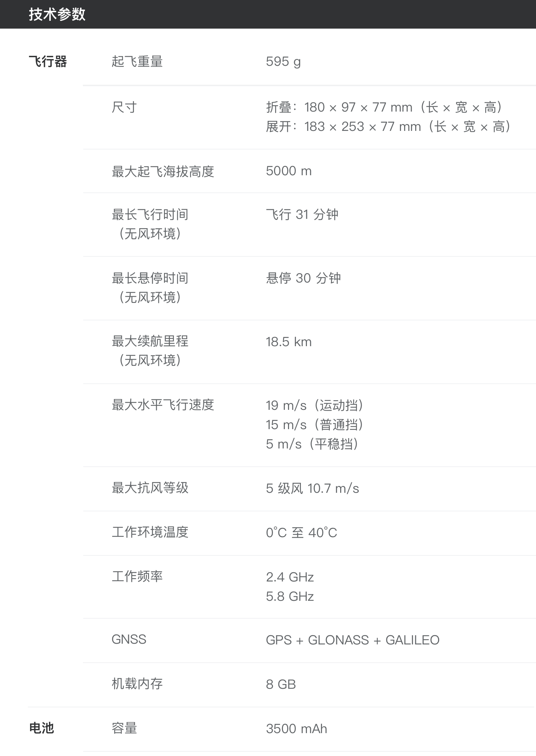The height and width of the screenshot is (756, 536).
Task: Click the 595 g weight value
Action: pos(283,62)
